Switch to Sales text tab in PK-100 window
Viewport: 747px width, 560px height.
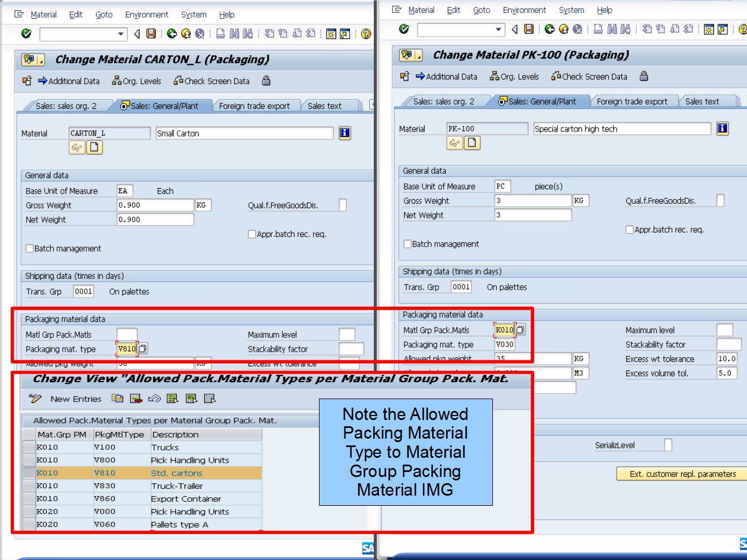tap(702, 101)
